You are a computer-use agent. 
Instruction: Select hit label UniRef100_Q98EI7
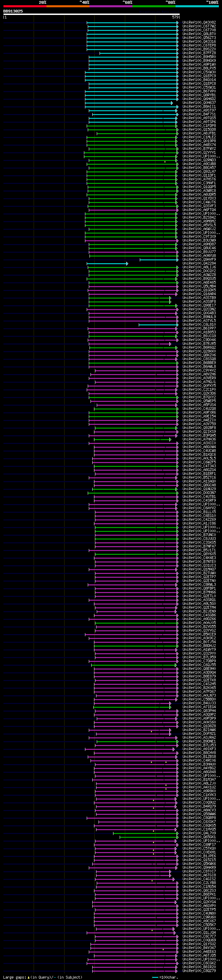[x=199, y=306]
